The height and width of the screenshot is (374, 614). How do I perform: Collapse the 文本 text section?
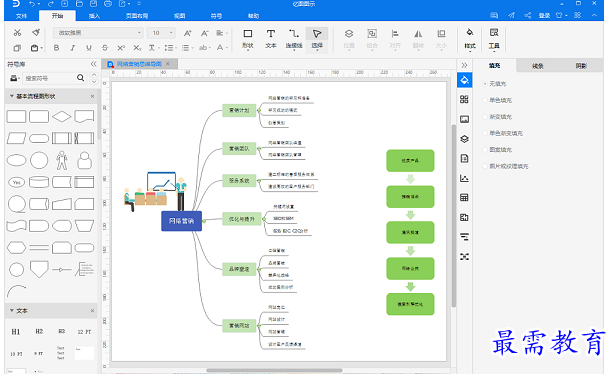point(12,311)
